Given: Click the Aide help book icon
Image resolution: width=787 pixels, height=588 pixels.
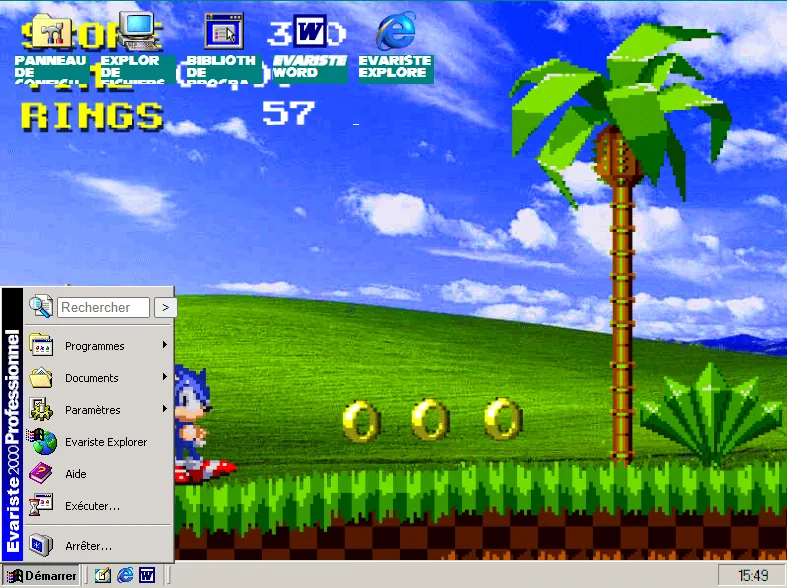Looking at the screenshot, I should click(41, 474).
